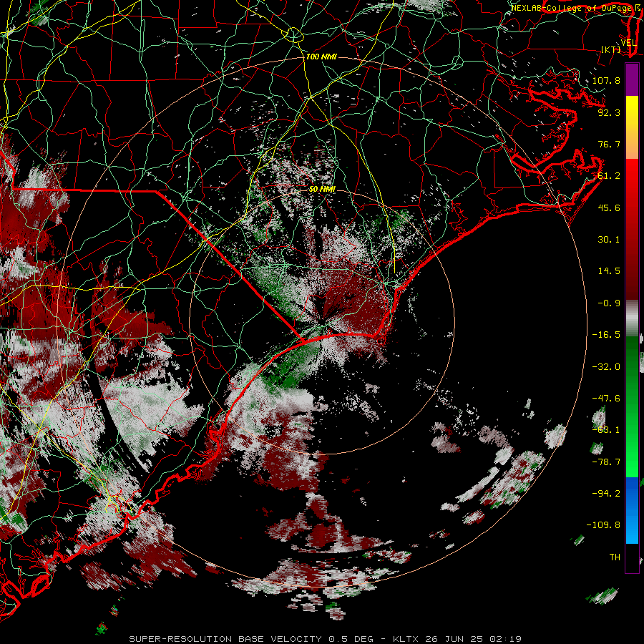The image size is (644, 644).
Task: Click the 92.3 velocity scale value
Action: (609, 112)
